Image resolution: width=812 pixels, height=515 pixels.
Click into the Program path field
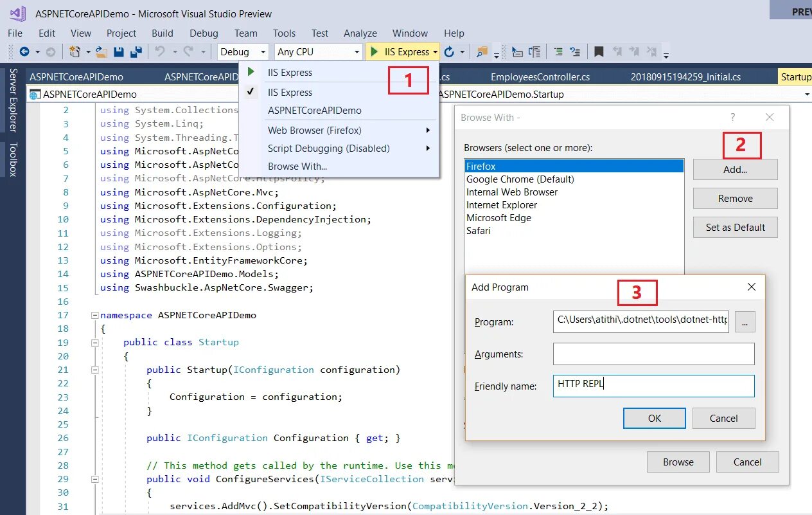tap(641, 321)
